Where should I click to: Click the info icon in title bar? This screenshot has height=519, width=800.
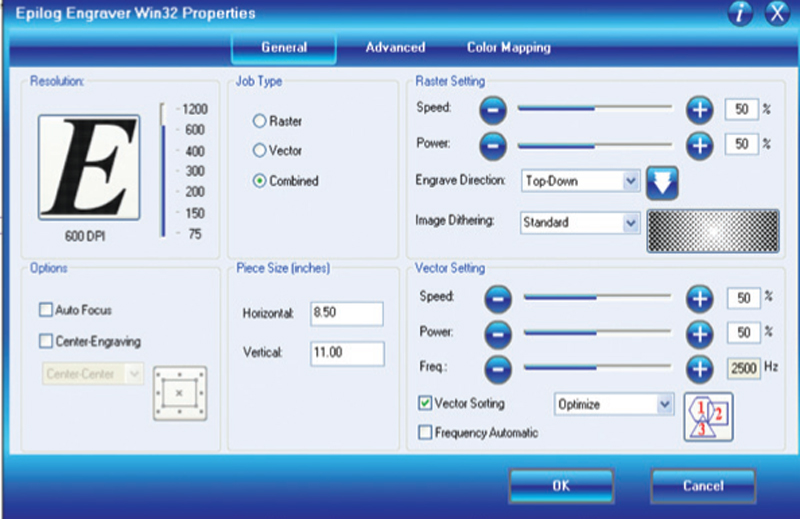(740, 12)
